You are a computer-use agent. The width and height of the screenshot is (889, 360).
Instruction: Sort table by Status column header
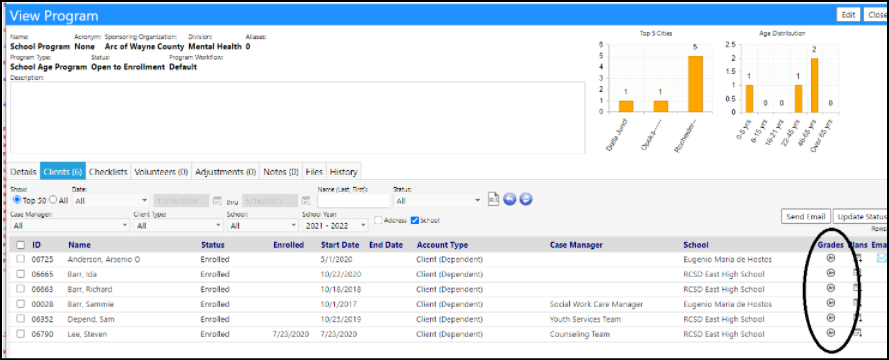click(x=213, y=245)
